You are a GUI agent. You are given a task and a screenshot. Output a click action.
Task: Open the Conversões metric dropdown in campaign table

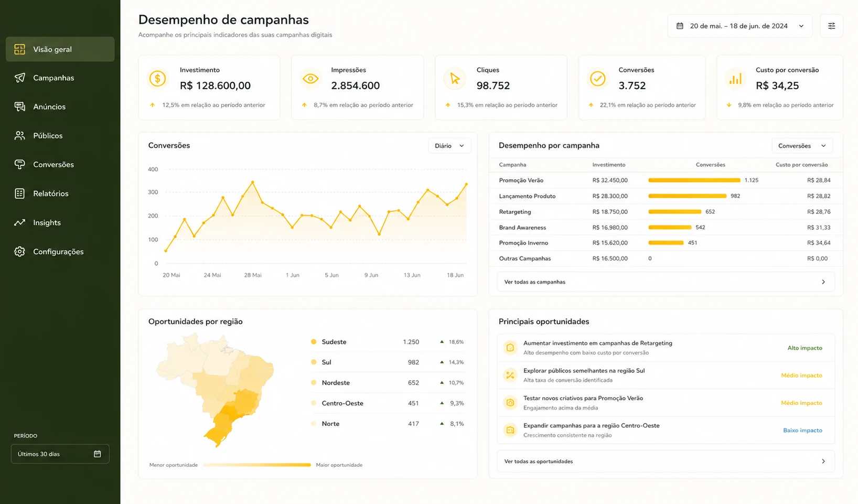click(x=802, y=146)
